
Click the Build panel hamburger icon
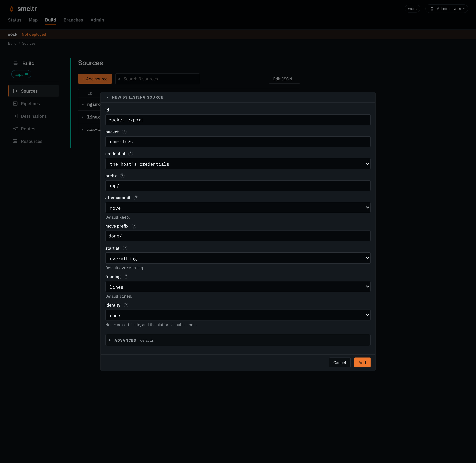coord(16,63)
